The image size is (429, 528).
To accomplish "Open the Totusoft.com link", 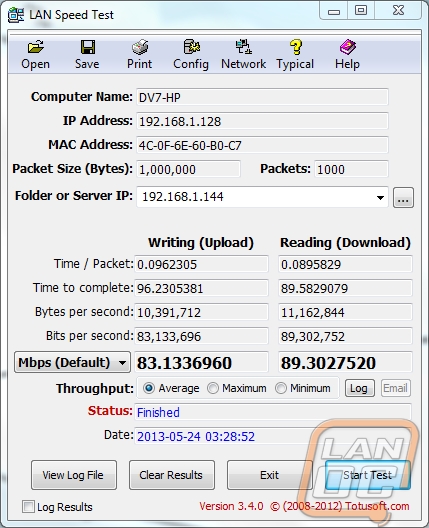I will tap(377, 506).
